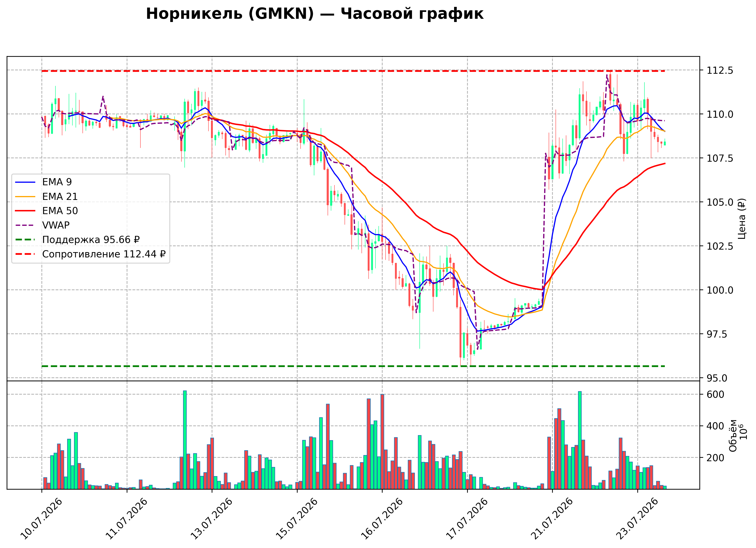Click the 107.5 price axis label
The height and width of the screenshot is (548, 756).
(720, 158)
